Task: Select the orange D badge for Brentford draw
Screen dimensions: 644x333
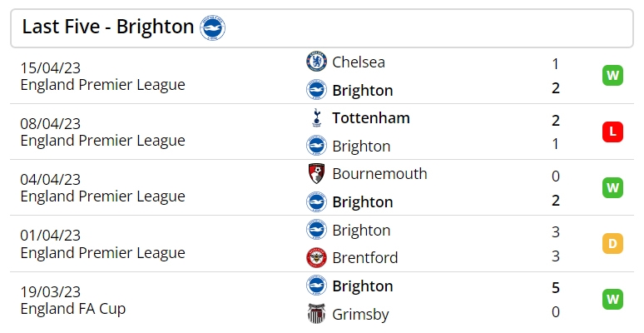Action: (612, 243)
